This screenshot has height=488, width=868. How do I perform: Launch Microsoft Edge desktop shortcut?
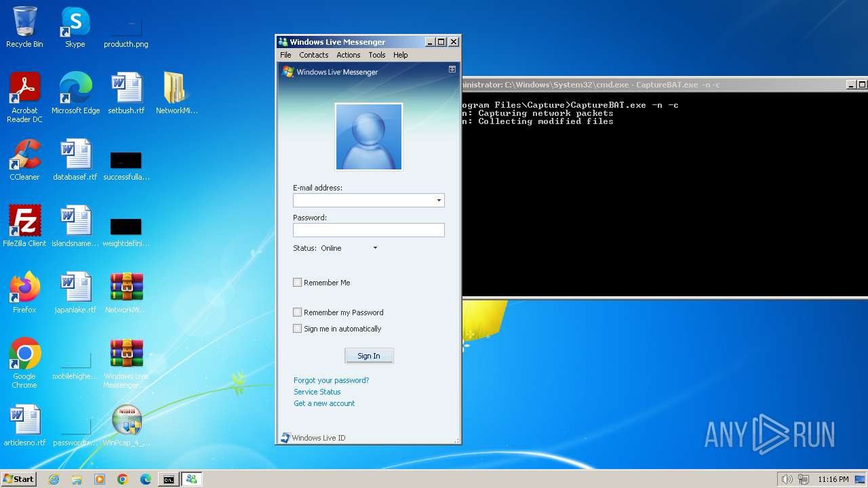pyautogui.click(x=75, y=94)
